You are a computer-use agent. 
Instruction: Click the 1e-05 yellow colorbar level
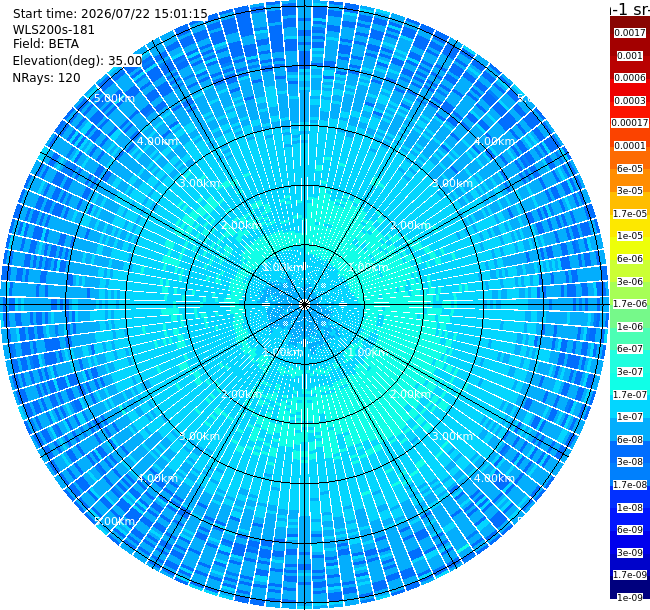[630, 236]
